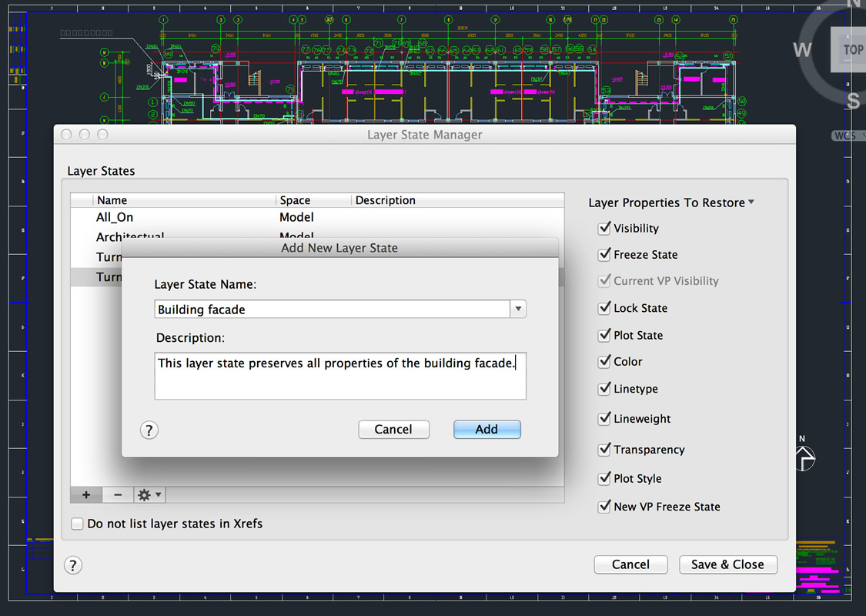Viewport: 866px width, 616px height.
Task: Uncheck the Visibility property checkbox
Action: 604,228
